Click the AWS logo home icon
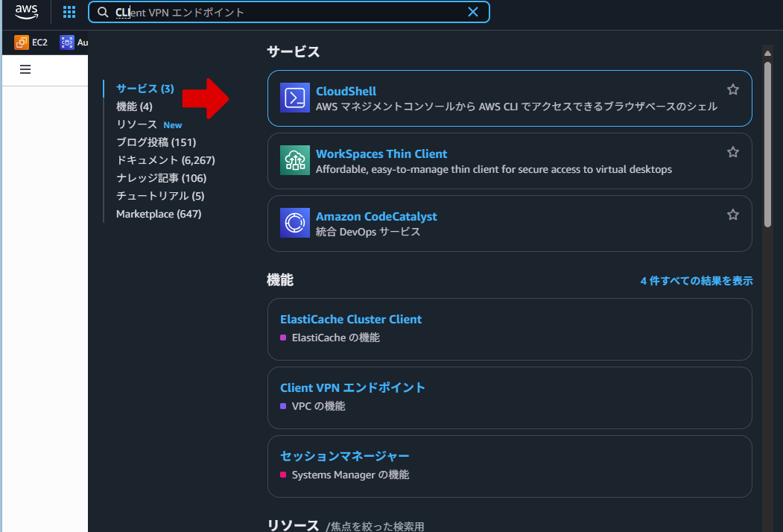Viewport: 783px width, 532px height. 26,12
